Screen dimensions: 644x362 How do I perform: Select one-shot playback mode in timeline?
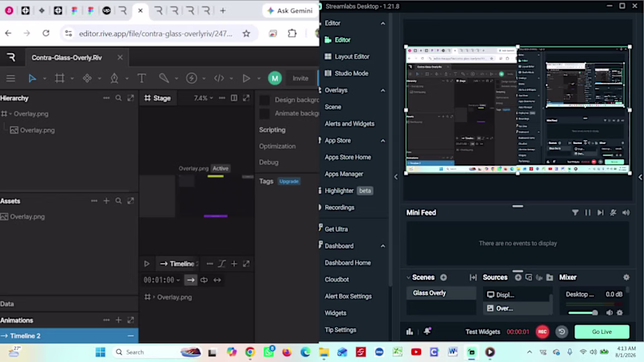(x=191, y=280)
